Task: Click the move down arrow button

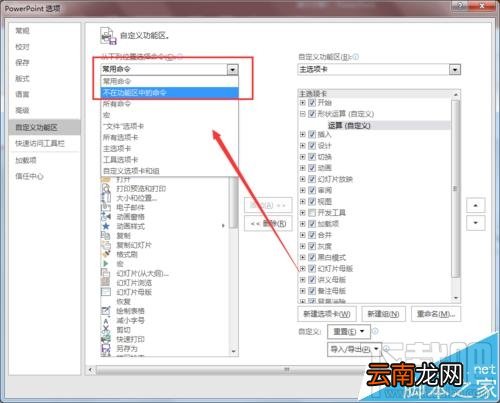Action: (x=476, y=223)
